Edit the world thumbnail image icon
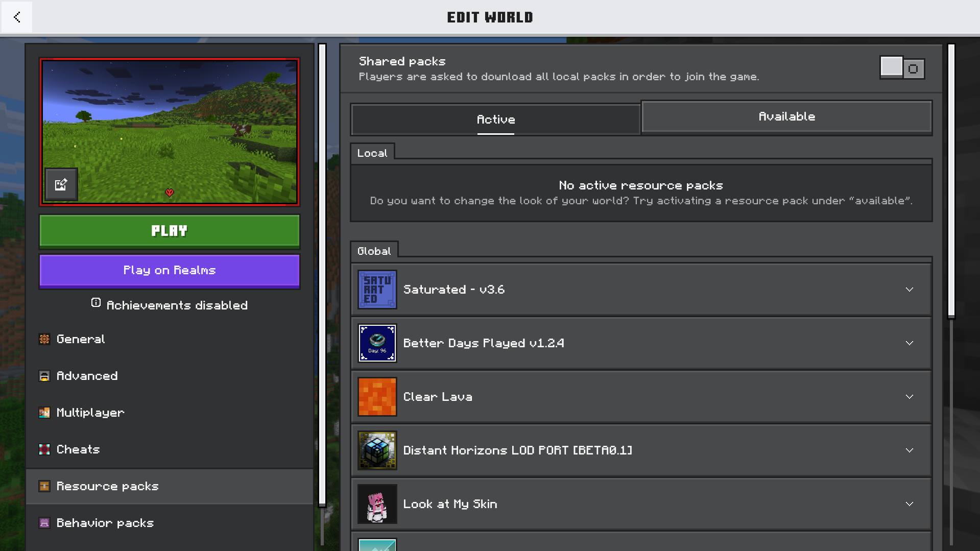Image resolution: width=980 pixels, height=551 pixels. (x=61, y=184)
